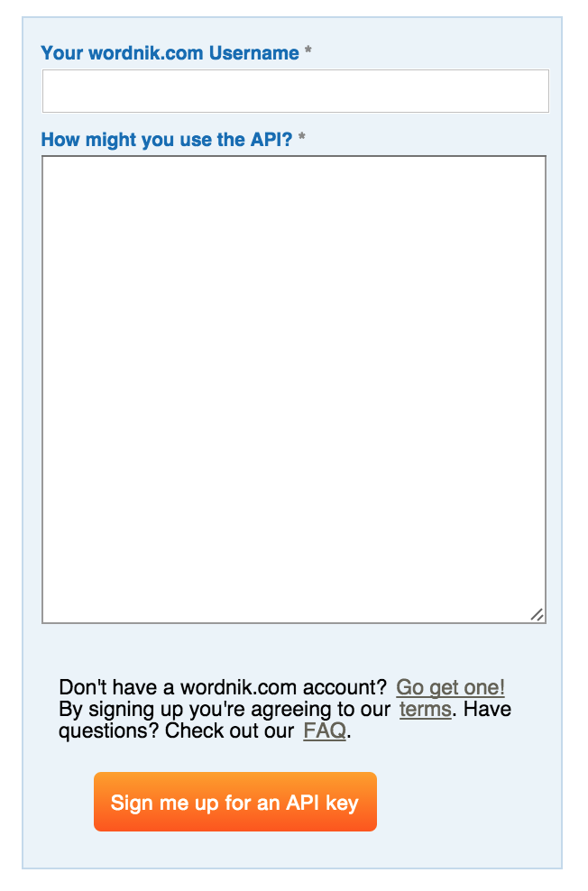Click 'Sign me up for an API key'

235,802
